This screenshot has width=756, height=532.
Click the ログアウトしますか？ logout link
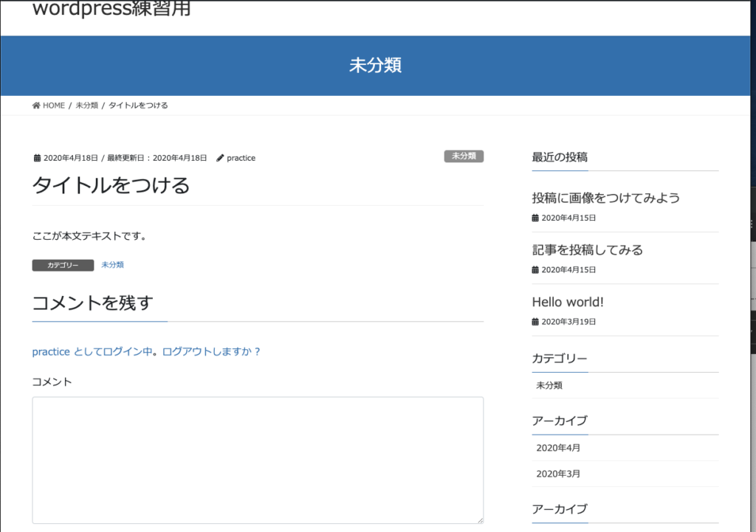(x=211, y=352)
